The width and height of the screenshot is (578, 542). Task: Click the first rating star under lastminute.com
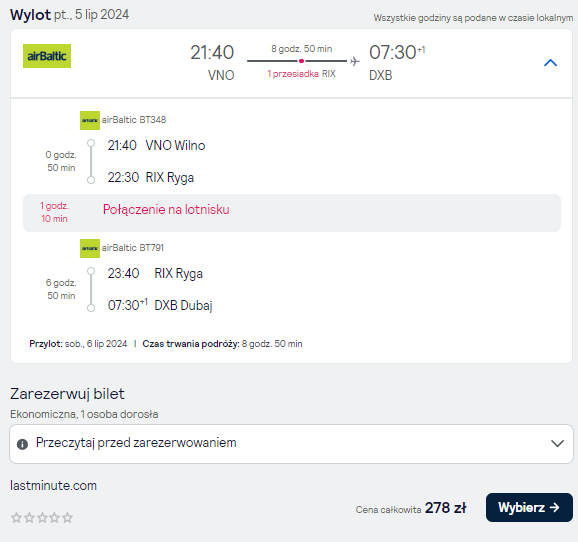tap(16, 518)
